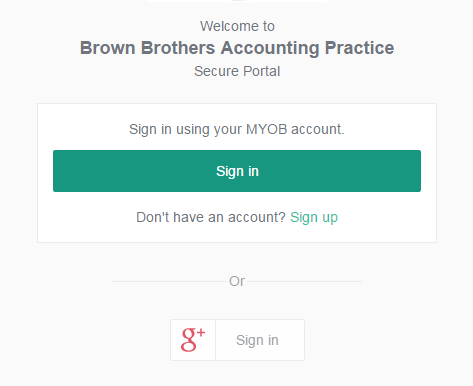
Task: Click the word 'Brown' in the heading
Action: tap(108, 48)
